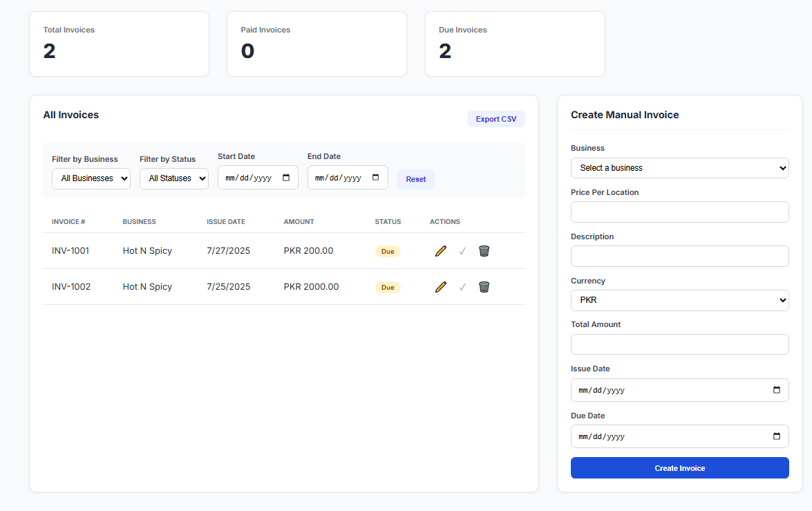The image size is (812, 511).
Task: Expand the Currency dropdown showing PKR
Action: 679,301
